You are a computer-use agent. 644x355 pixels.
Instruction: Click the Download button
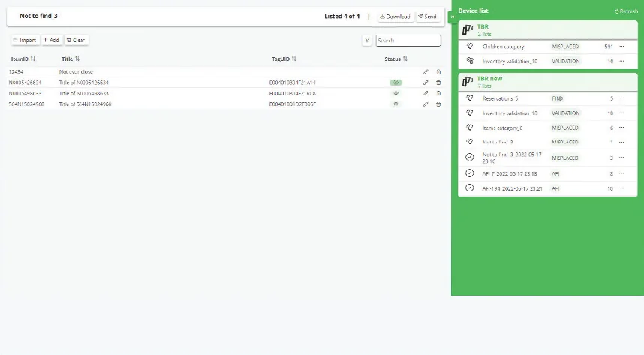click(395, 17)
